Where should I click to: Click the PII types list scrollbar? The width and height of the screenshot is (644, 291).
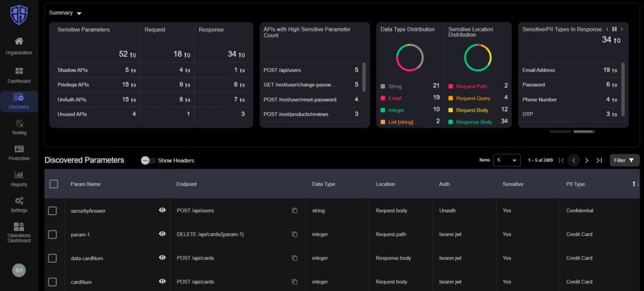(x=623, y=89)
